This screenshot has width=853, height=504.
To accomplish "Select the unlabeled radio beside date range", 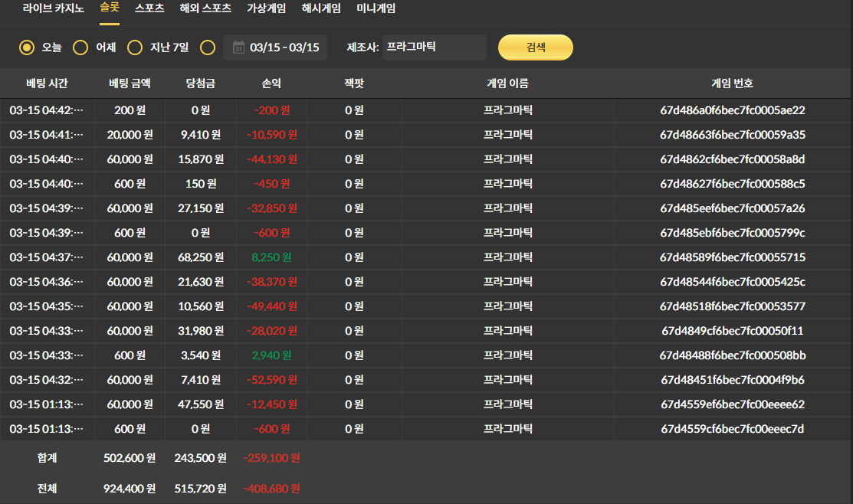I will tap(207, 47).
